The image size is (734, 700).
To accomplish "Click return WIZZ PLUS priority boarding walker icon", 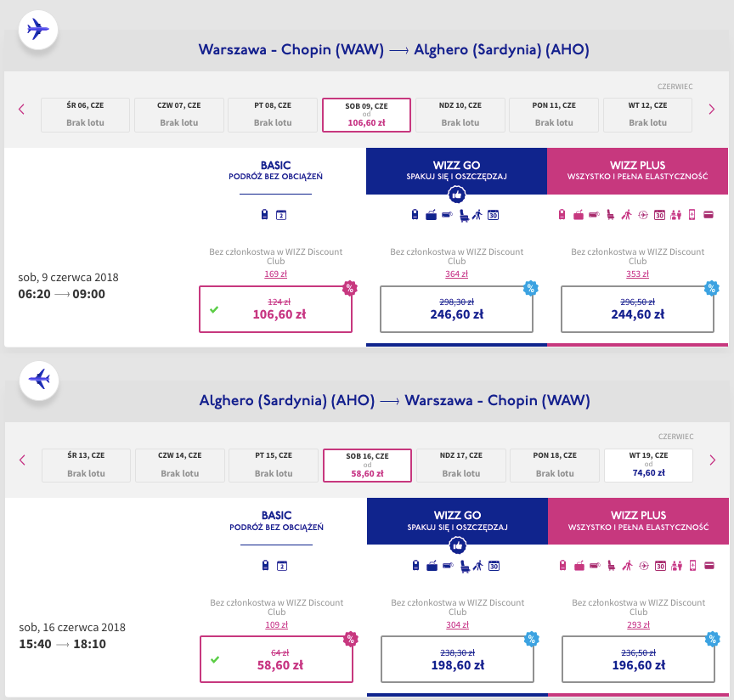I will click(627, 566).
